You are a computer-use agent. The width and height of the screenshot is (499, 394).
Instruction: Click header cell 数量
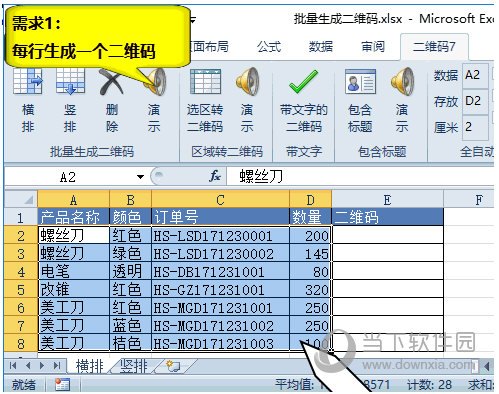tap(310, 217)
